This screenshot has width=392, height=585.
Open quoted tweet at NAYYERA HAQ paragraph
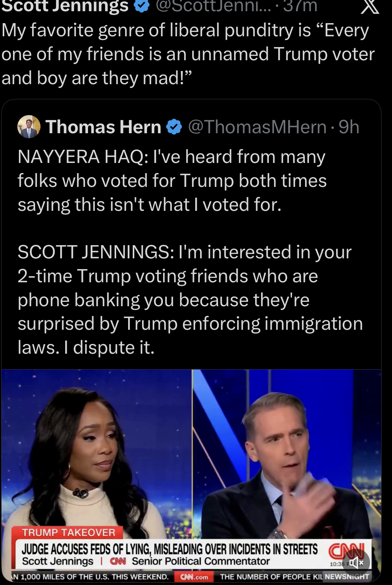pos(172,181)
